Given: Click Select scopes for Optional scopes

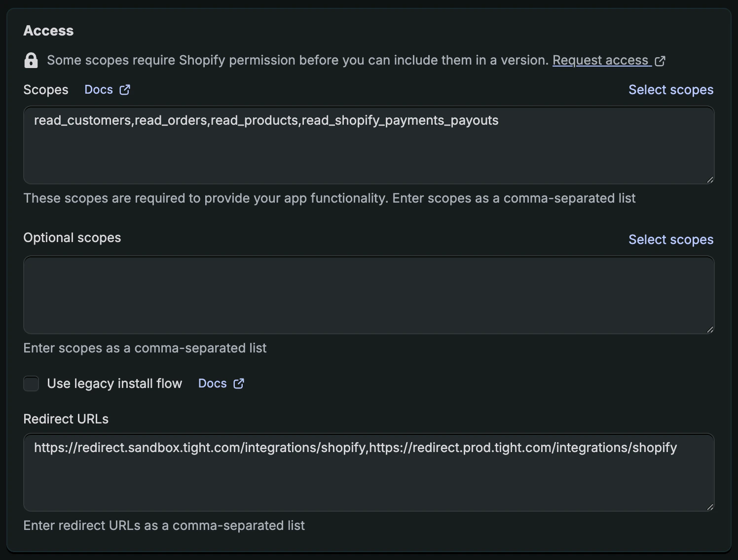Looking at the screenshot, I should click(x=671, y=240).
